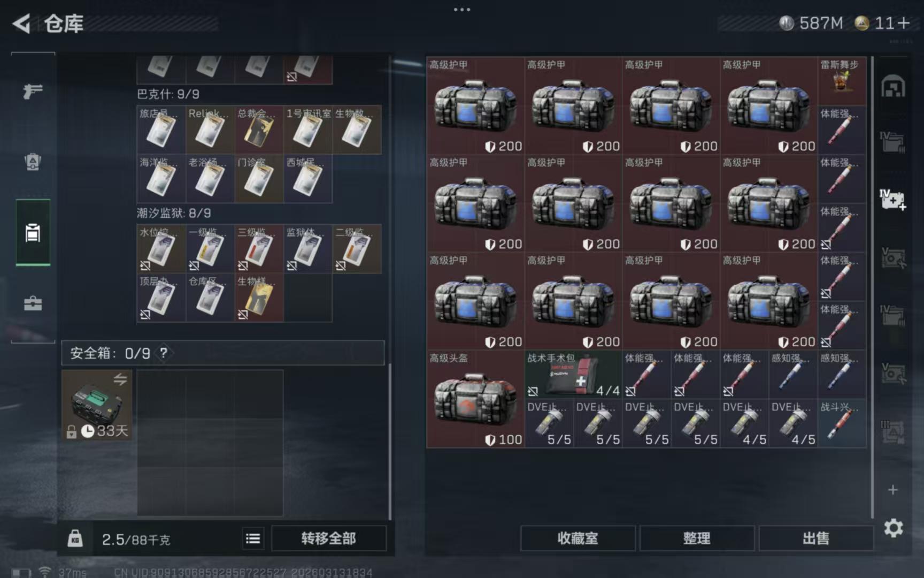Select the level III case tab in right sidebar

click(x=893, y=431)
